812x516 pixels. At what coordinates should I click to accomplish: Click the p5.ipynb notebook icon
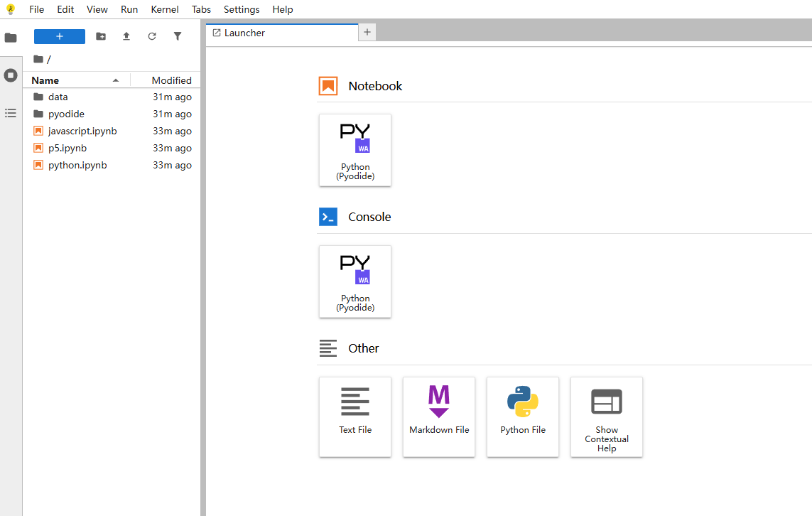coord(38,148)
